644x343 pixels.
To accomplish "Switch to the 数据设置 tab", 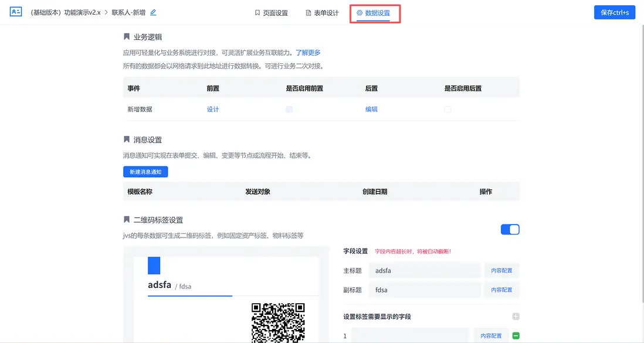I will pyautogui.click(x=374, y=13).
